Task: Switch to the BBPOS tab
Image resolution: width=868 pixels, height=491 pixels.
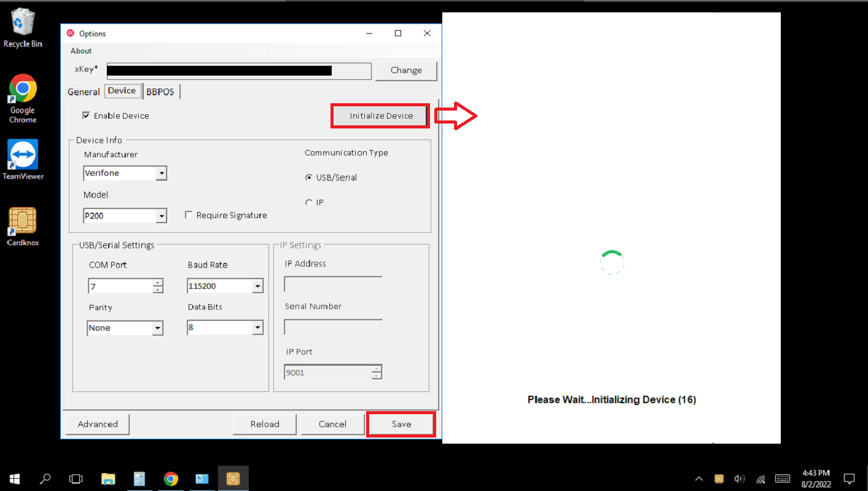Action: click(x=160, y=91)
